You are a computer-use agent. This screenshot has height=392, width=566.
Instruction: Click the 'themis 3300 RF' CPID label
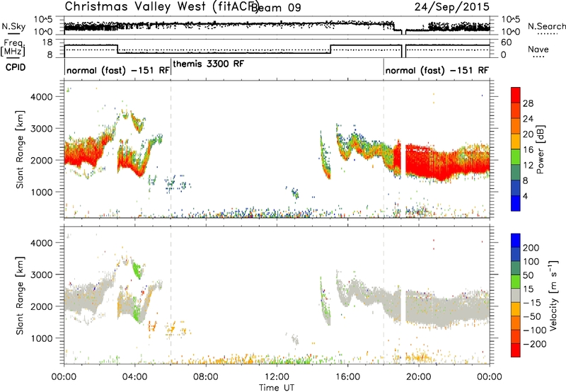pyautogui.click(x=209, y=64)
